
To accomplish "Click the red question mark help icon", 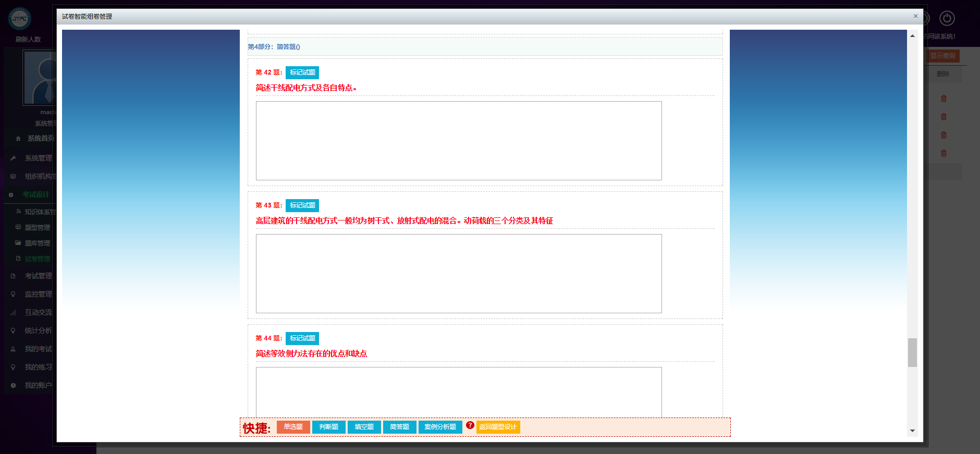I will [470, 425].
